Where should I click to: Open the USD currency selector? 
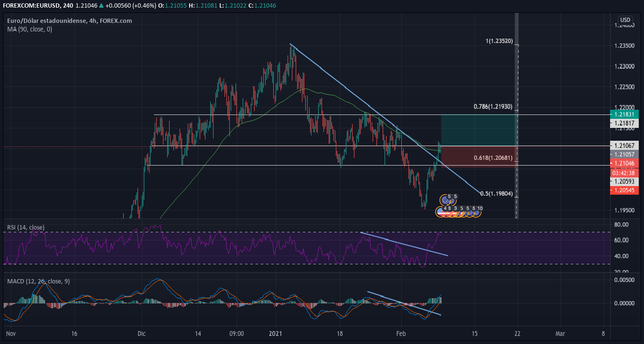[624, 20]
